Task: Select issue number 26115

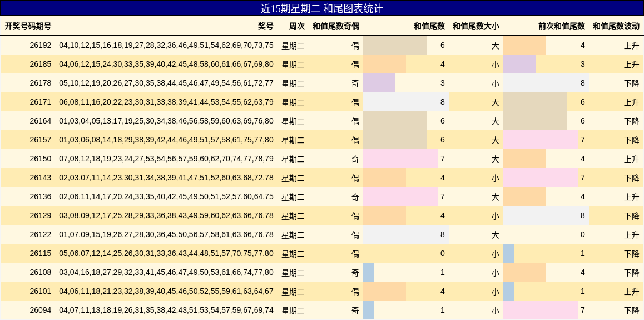Action: [41, 253]
